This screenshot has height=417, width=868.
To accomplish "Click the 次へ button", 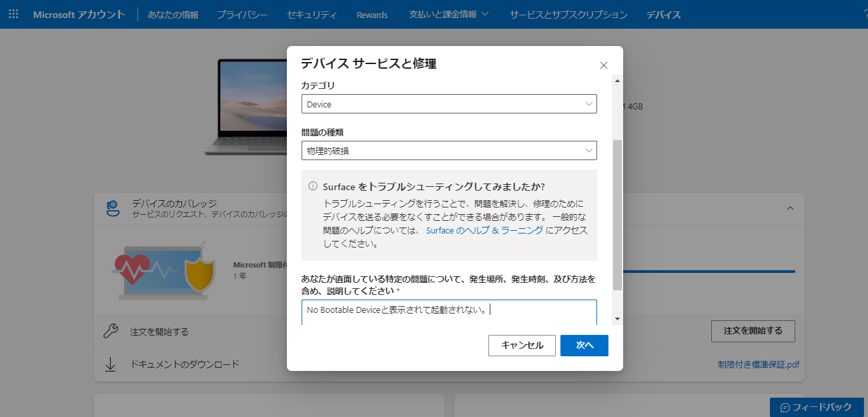I will click(x=584, y=346).
